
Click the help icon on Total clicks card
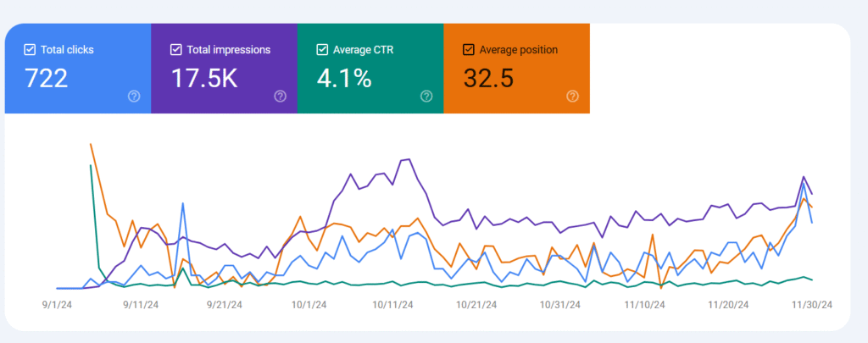[134, 97]
